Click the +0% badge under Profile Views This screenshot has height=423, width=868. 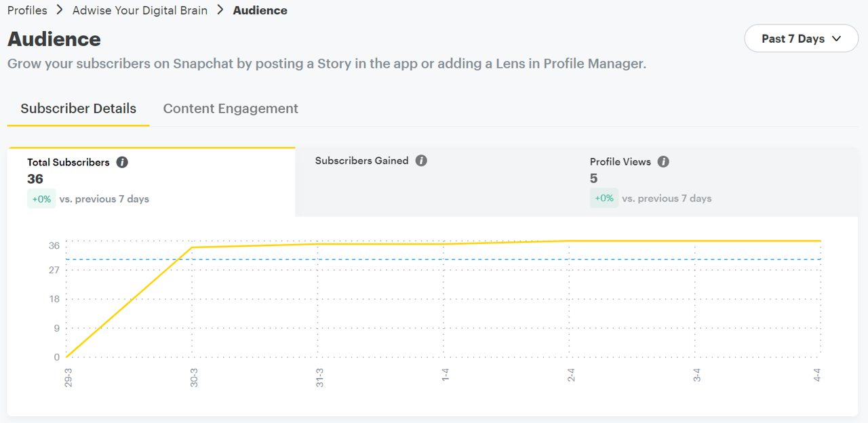[x=604, y=199]
